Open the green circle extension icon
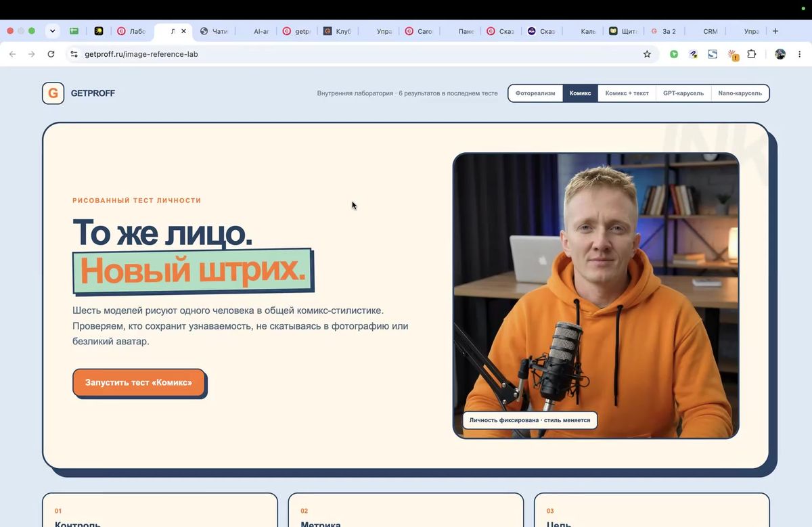This screenshot has width=812, height=527. tap(674, 54)
